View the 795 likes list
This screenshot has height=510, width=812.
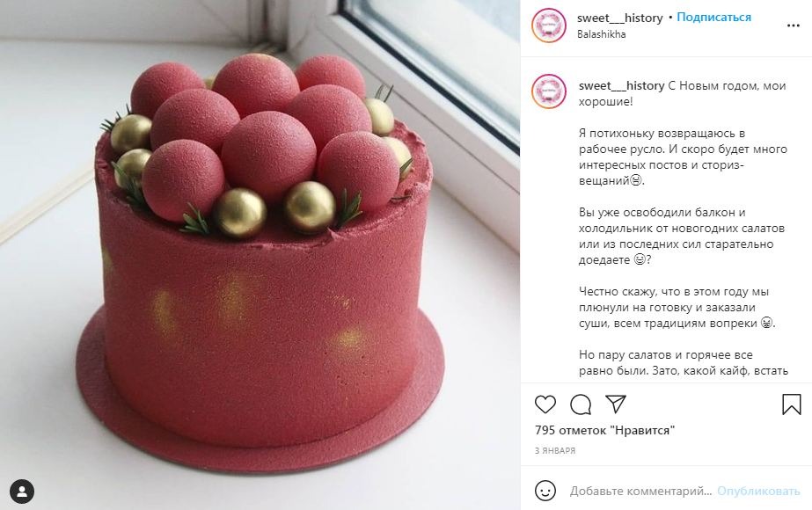point(605,430)
